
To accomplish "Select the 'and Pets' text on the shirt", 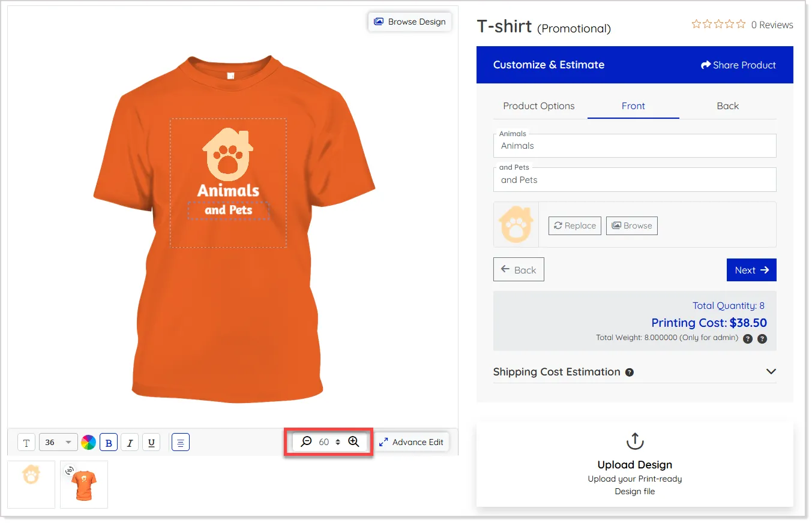I will coord(229,211).
